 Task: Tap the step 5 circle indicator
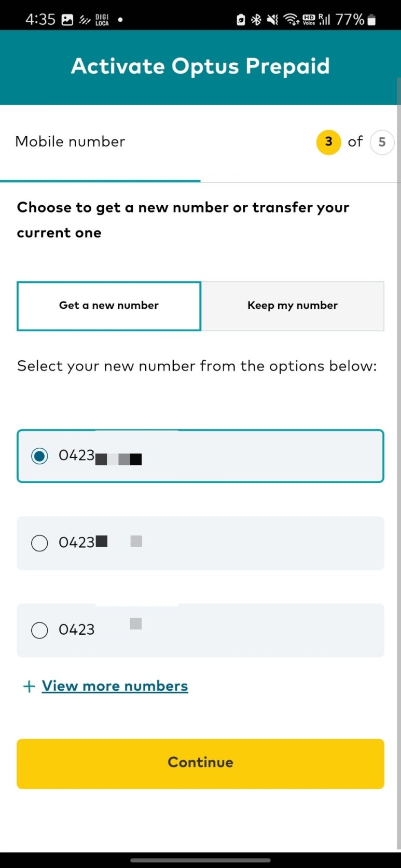382,142
